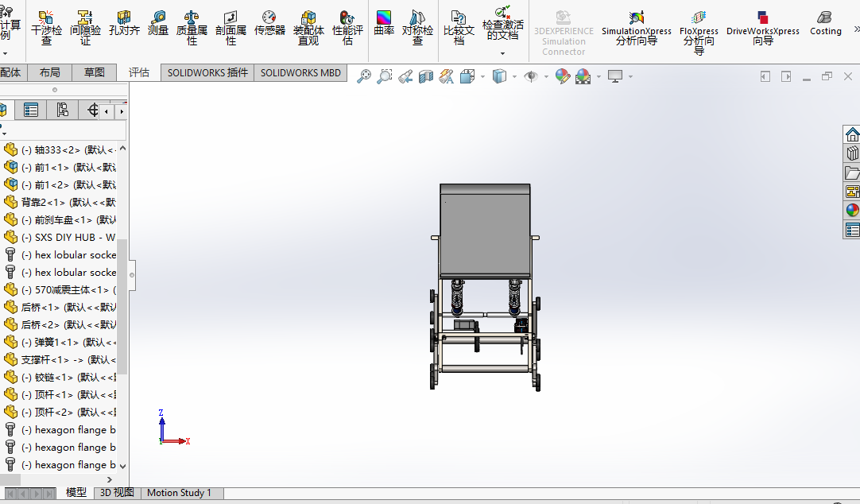Select 570减震主体<1> in the feature tree
This screenshot has height=504, width=860.
click(x=60, y=289)
